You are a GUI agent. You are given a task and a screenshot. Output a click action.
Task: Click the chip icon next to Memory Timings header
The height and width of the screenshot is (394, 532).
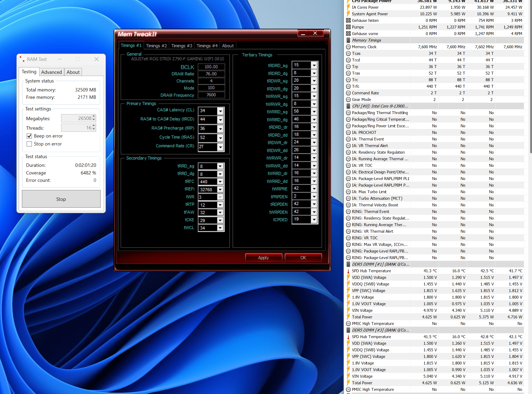(x=348, y=40)
